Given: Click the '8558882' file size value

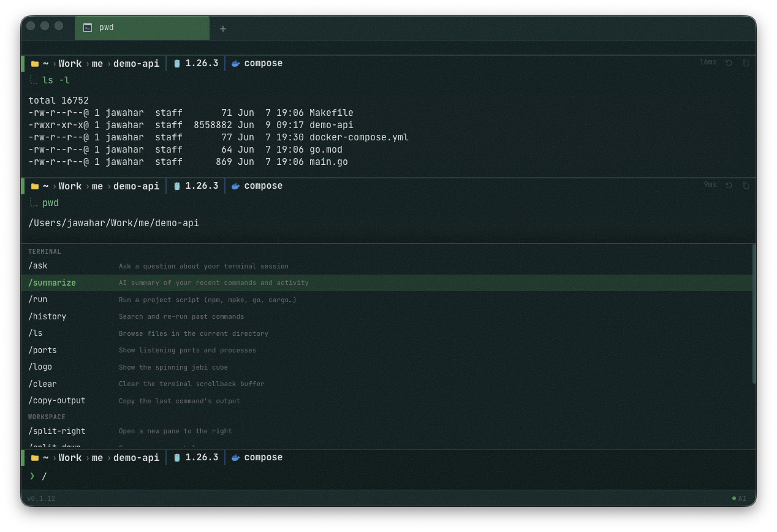Looking at the screenshot, I should click(x=213, y=125).
